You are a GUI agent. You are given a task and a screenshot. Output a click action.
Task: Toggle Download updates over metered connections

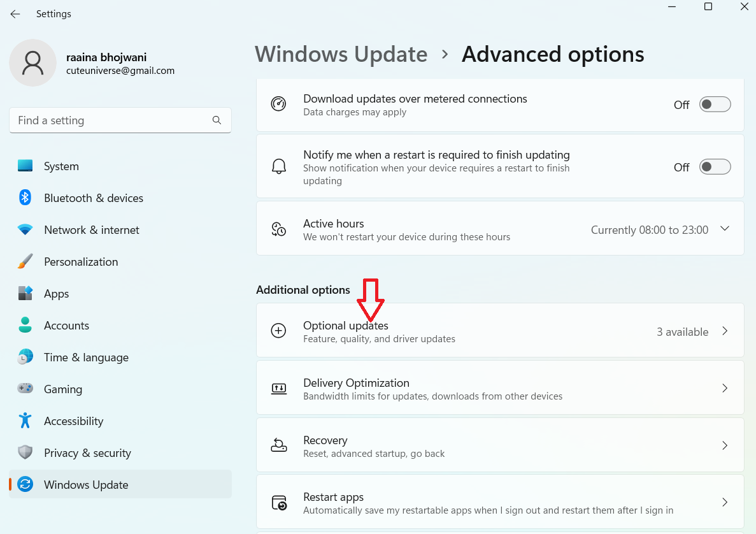[x=715, y=105]
